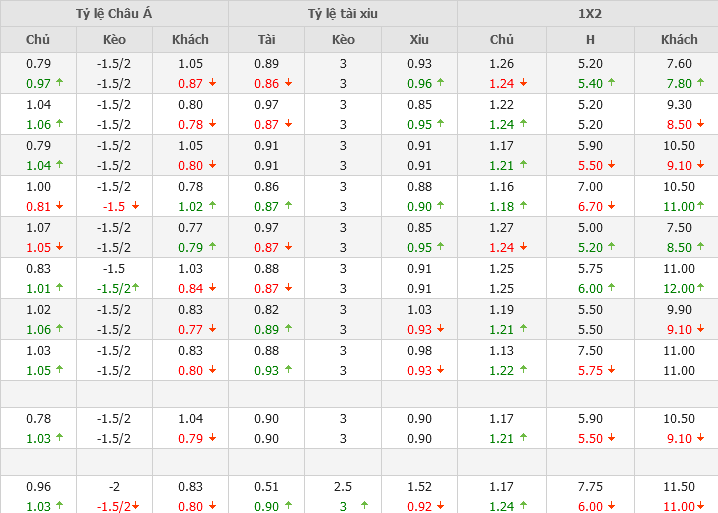Click the red down arrow beside 0.81

click(59, 207)
